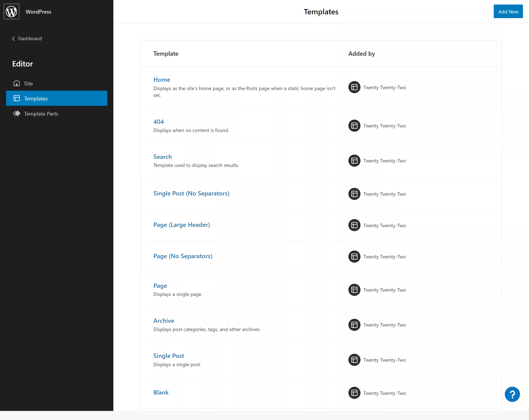Click 'Displays when no content is found.' description
Viewport: 529px width, 420px height.
pyautogui.click(x=191, y=130)
